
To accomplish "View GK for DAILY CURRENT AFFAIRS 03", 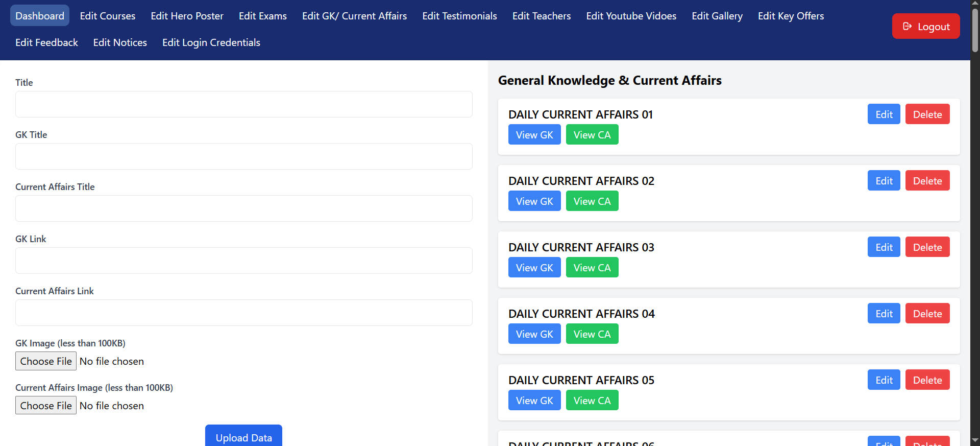I will tap(534, 267).
